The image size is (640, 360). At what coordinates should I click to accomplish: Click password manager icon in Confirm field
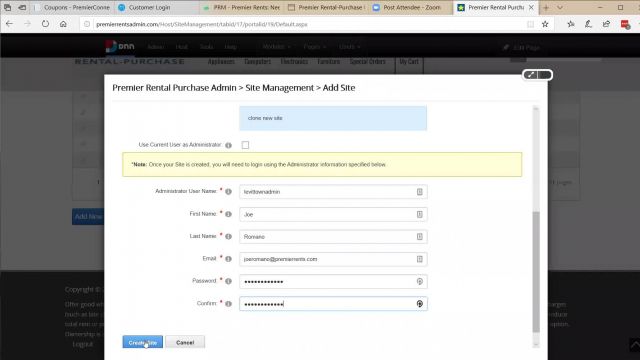[x=420, y=304]
